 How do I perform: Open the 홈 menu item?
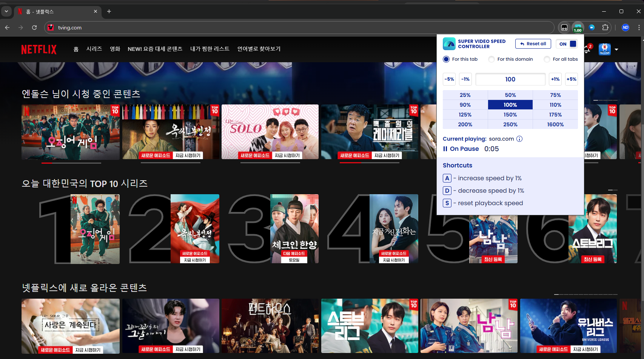coord(76,49)
